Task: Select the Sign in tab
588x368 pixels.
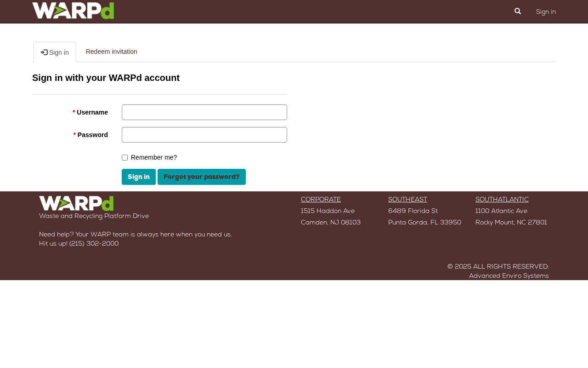Action: coord(55,52)
